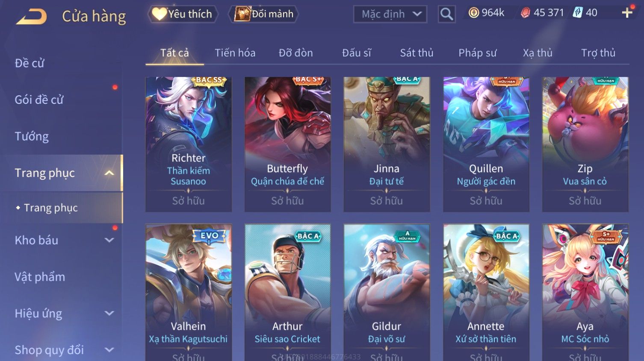
Task: Open the Mặc định sort dropdown
Action: [390, 14]
